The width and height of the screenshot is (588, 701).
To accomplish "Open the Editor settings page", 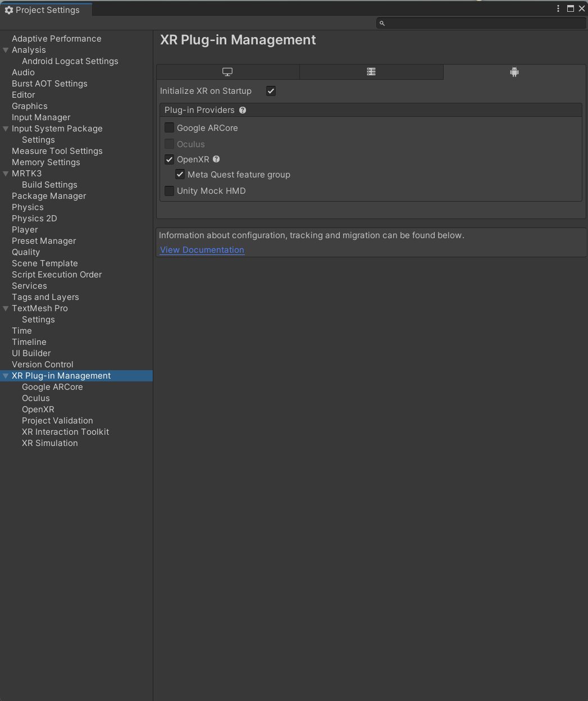I will [24, 95].
